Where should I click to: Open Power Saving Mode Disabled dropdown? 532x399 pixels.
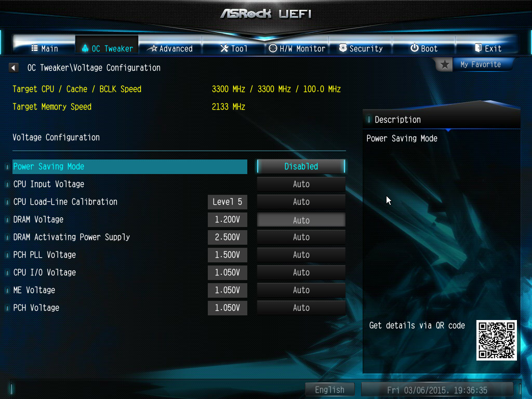pyautogui.click(x=301, y=166)
